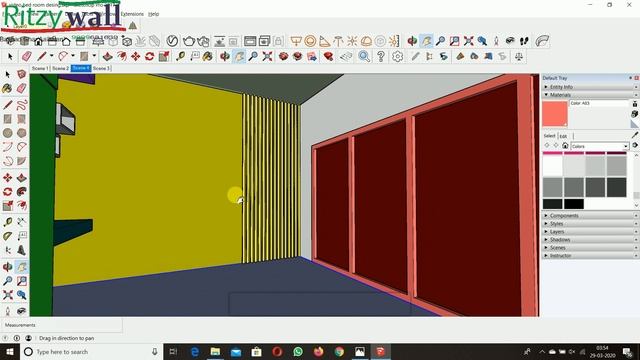Select the Pie arc tool in left palette
This screenshot has width=640, height=360.
22,161
